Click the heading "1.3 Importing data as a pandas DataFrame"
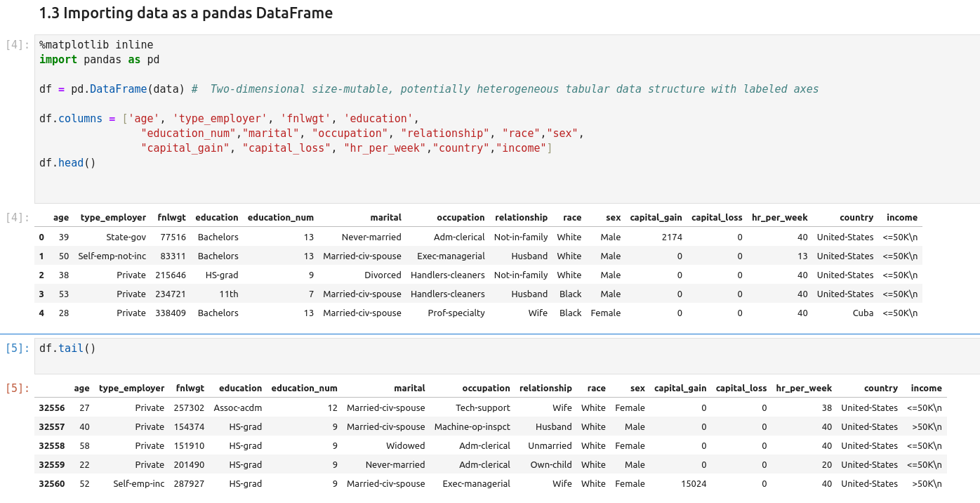The image size is (980, 503). tap(185, 13)
